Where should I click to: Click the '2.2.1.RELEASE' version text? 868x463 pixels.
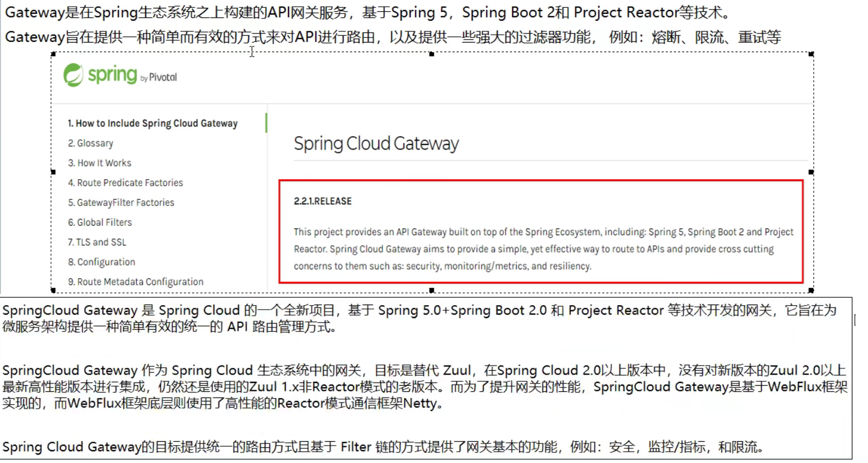click(x=323, y=201)
